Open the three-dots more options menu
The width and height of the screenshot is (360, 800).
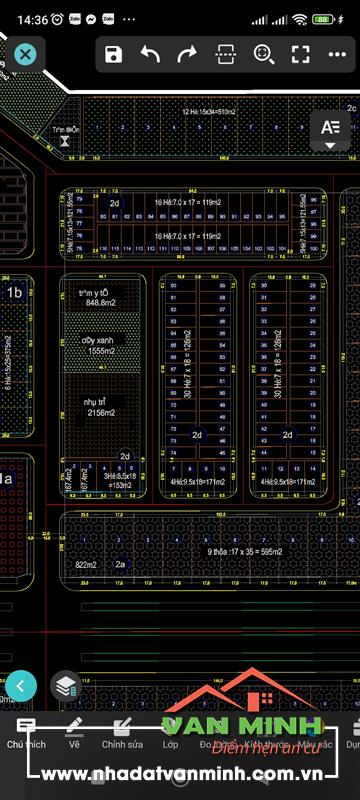(337, 55)
